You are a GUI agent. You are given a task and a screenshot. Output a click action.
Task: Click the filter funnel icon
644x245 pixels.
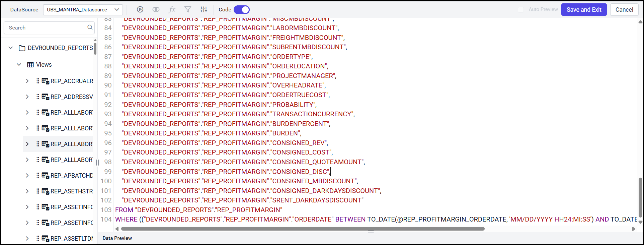click(188, 10)
